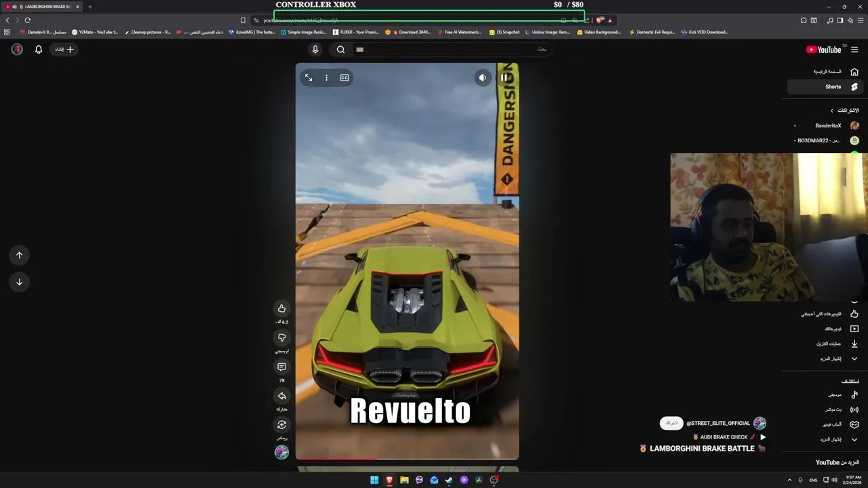Focus the YouTube search field
868x488 pixels.
point(451,49)
